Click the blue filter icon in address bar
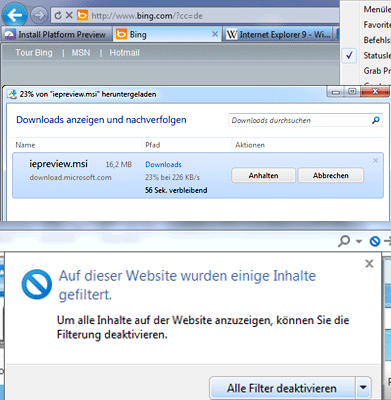The height and width of the screenshot is (400, 391). pos(375,241)
